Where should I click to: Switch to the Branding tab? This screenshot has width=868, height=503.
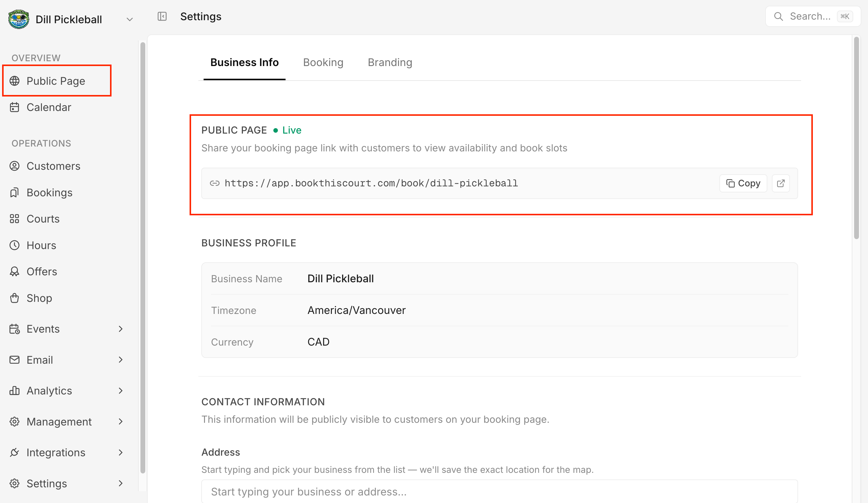tap(390, 62)
